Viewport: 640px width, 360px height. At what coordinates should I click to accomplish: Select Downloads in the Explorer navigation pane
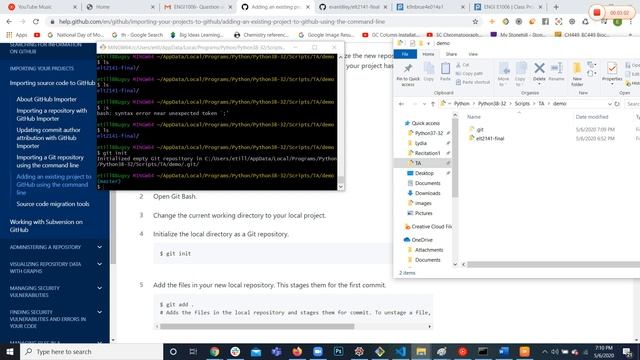pos(427,193)
